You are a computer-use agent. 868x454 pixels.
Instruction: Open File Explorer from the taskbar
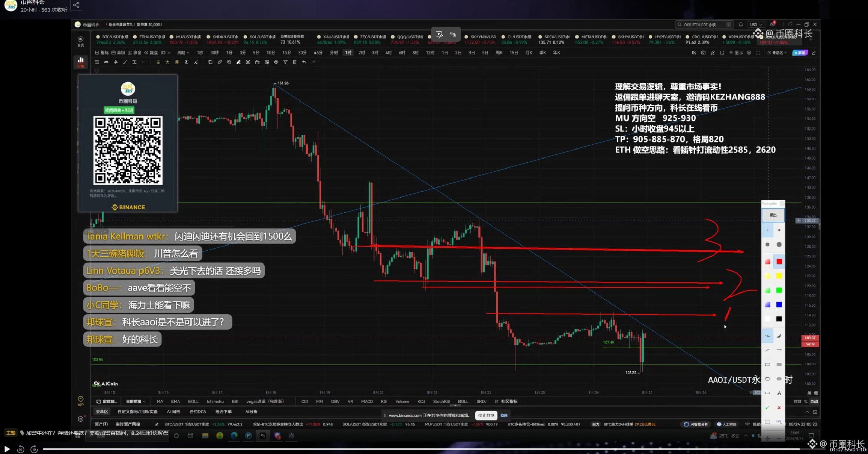tap(205, 436)
